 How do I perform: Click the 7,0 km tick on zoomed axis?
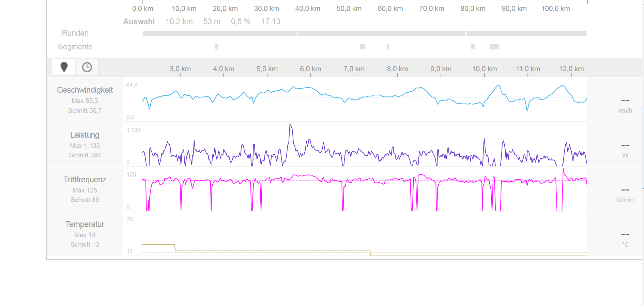pyautogui.click(x=354, y=69)
